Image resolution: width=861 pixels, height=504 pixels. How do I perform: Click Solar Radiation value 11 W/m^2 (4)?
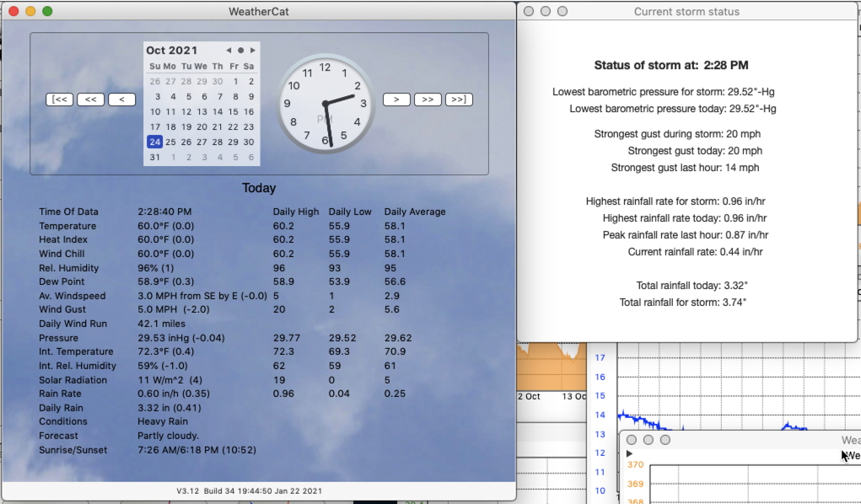(170, 380)
